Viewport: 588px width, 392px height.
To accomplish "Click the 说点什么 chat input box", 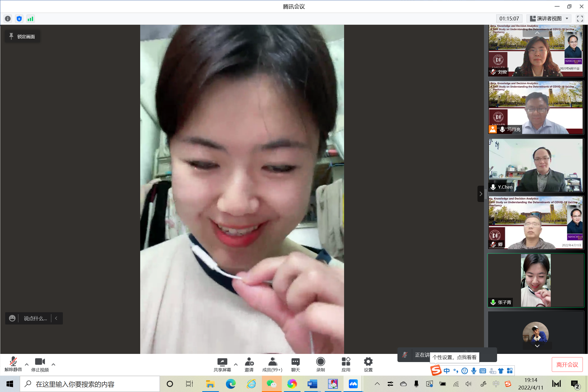I will tap(35, 318).
